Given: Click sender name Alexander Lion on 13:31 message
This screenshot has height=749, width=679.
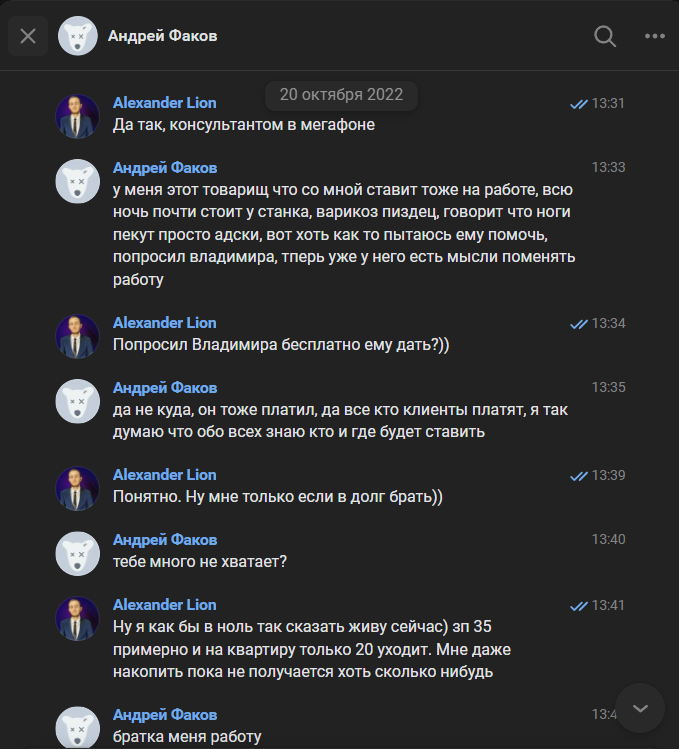Looking at the screenshot, I should [164, 103].
